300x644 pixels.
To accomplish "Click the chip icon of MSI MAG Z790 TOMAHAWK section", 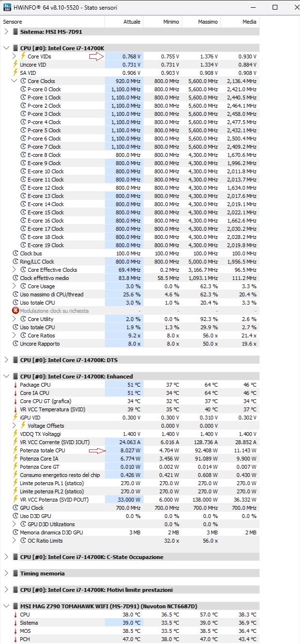I will click(x=15, y=606).
